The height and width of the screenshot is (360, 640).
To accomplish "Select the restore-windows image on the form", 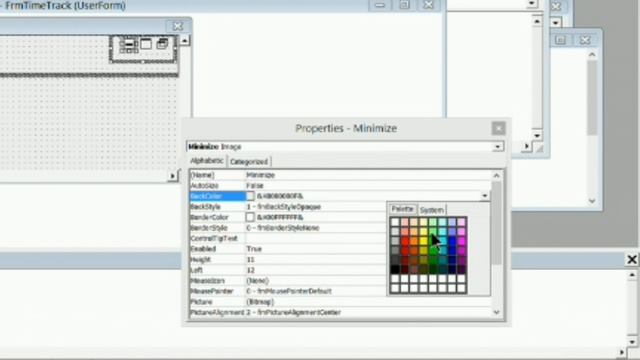I will [162, 43].
